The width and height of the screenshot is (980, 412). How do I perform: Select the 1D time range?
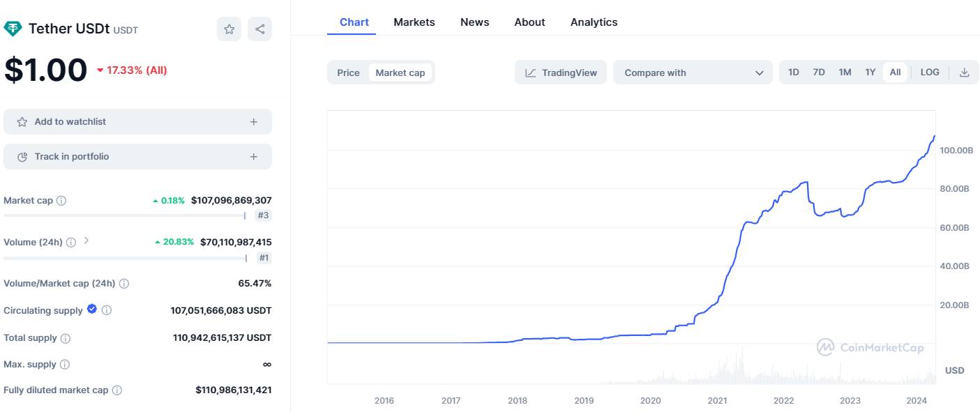tap(794, 73)
